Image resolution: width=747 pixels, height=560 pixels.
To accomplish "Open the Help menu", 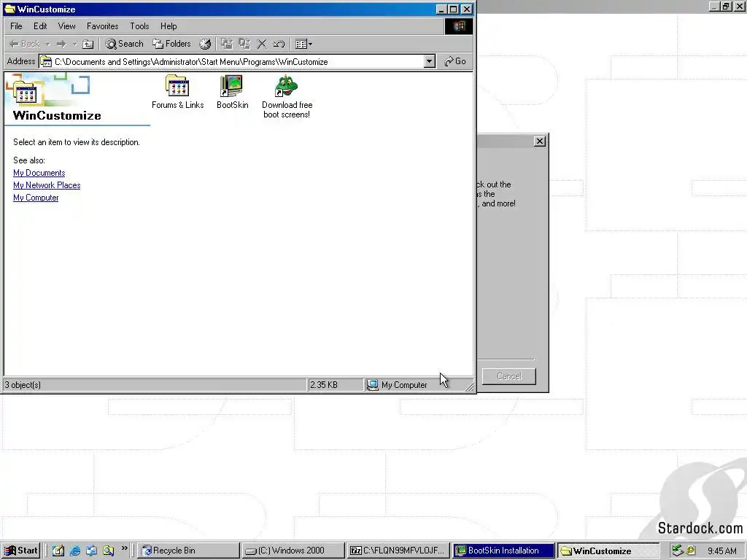I will pos(169,26).
